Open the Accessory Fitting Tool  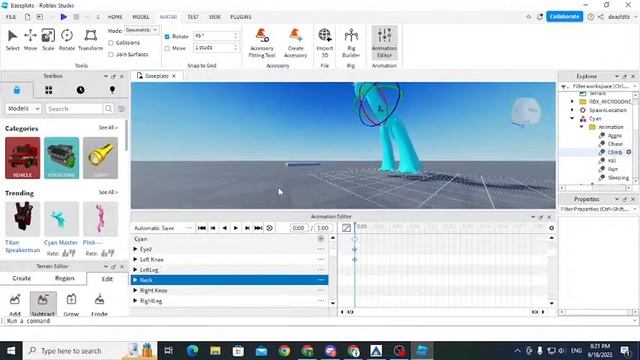click(262, 43)
